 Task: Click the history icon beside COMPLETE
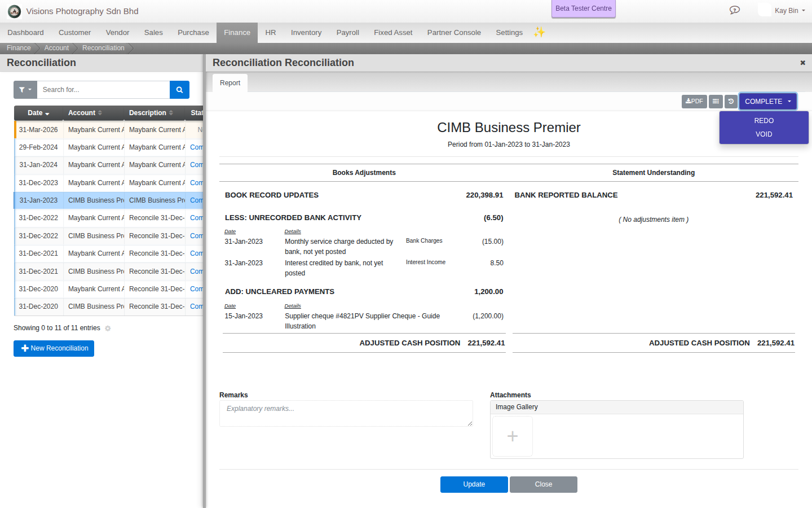(x=731, y=102)
